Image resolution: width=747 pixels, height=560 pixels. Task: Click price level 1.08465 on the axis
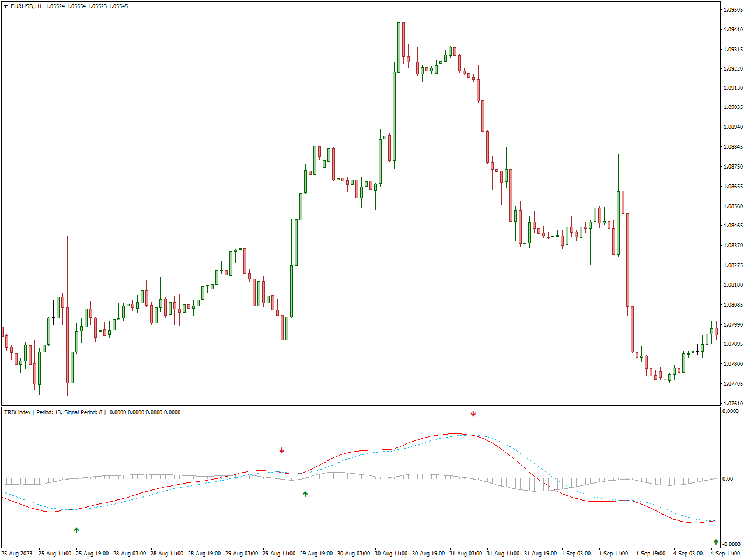pyautogui.click(x=733, y=226)
